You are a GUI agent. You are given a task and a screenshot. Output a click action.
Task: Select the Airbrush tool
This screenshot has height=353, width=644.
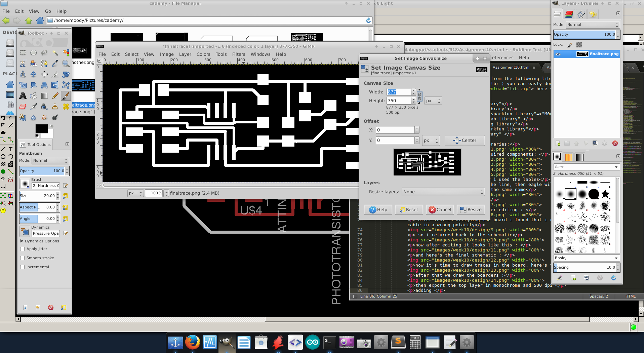(34, 107)
